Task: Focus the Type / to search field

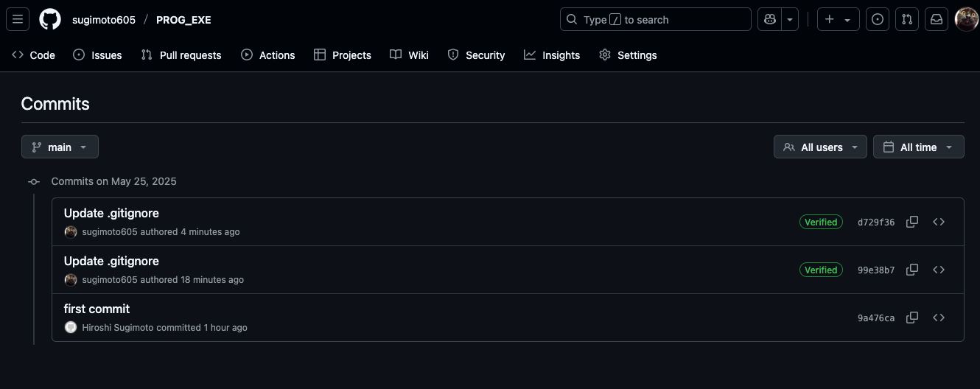Action: 656,20
